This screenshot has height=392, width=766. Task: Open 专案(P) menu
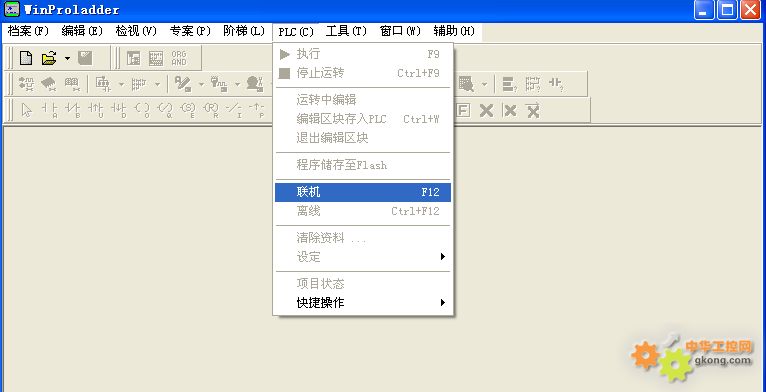click(x=190, y=31)
